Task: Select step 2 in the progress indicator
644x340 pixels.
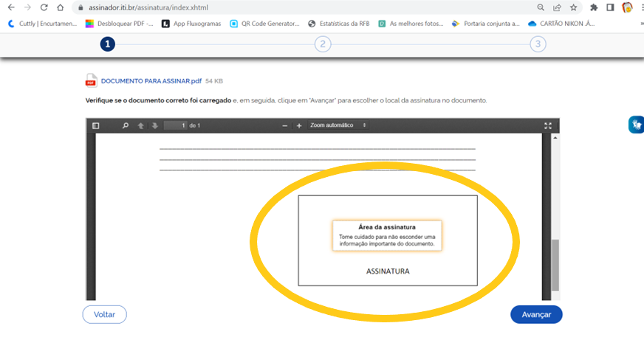Action: [322, 44]
